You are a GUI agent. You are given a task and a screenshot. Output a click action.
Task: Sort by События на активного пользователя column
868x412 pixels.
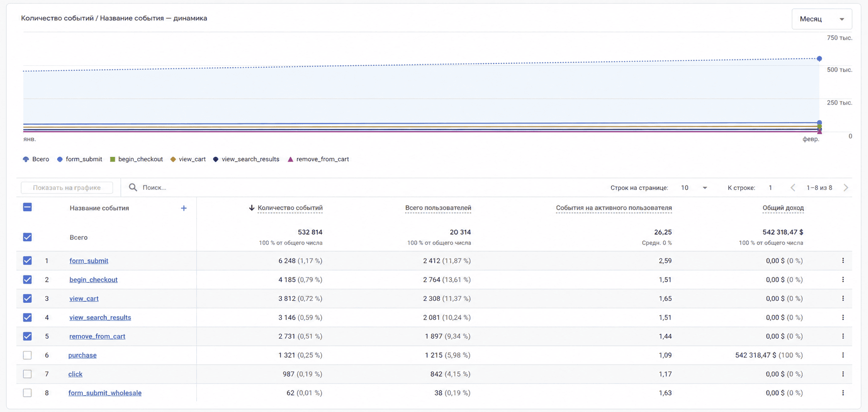614,208
